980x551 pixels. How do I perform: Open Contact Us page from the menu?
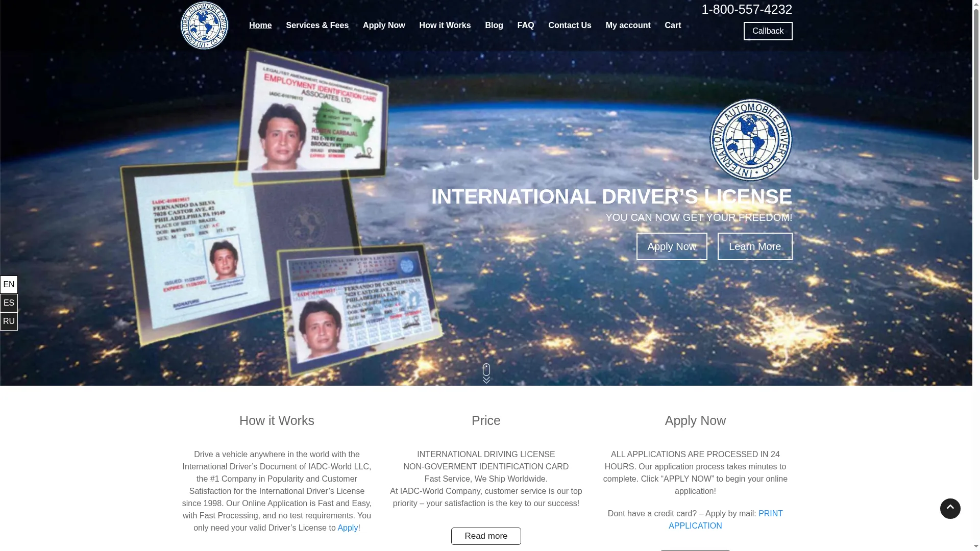pyautogui.click(x=570, y=26)
